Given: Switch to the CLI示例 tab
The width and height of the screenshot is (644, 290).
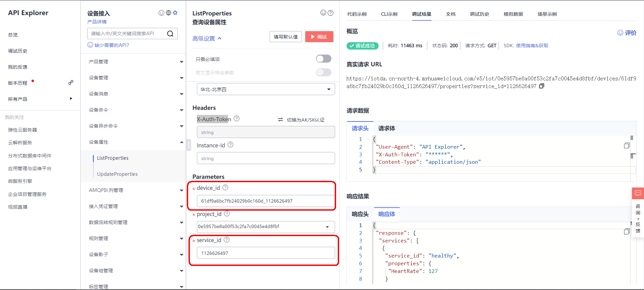Looking at the screenshot, I should [x=389, y=14].
